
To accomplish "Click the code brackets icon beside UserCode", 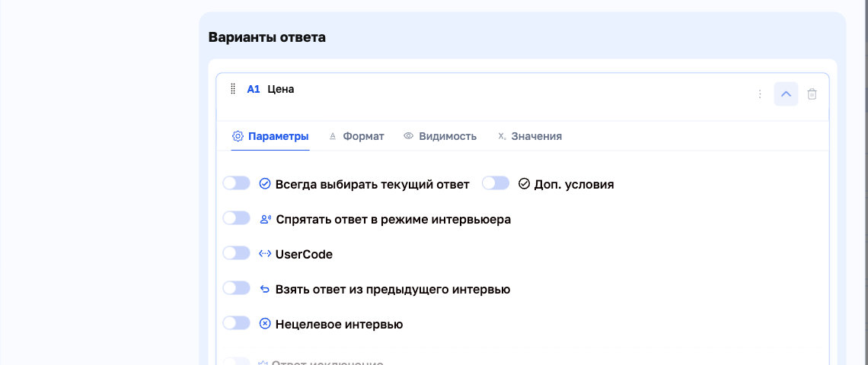I will point(265,254).
